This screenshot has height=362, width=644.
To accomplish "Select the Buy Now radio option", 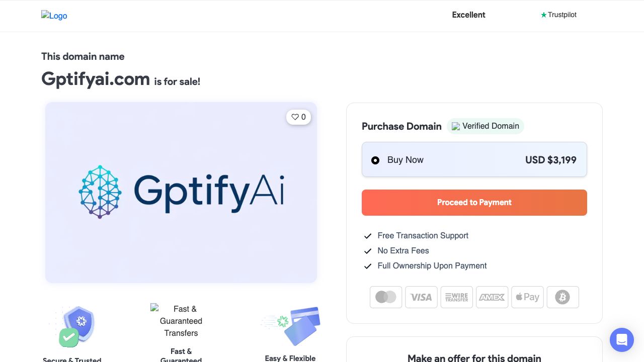I will pos(375,160).
